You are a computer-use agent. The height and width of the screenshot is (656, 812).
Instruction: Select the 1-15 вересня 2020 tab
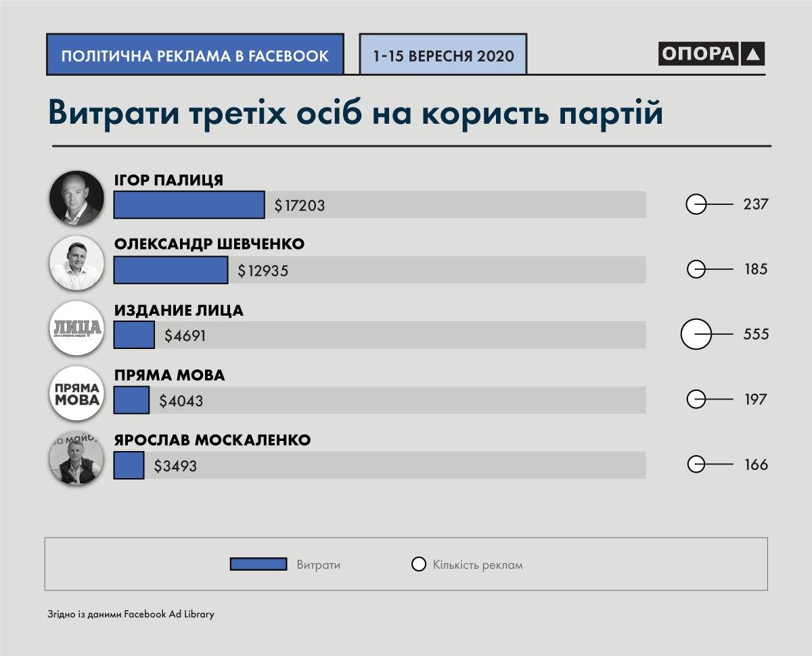click(x=443, y=55)
